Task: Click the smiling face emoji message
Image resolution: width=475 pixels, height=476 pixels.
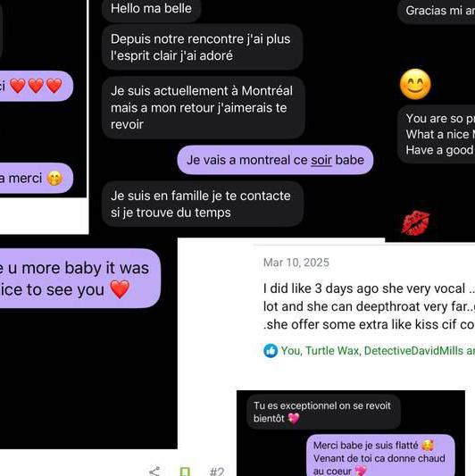Action: click(x=415, y=84)
